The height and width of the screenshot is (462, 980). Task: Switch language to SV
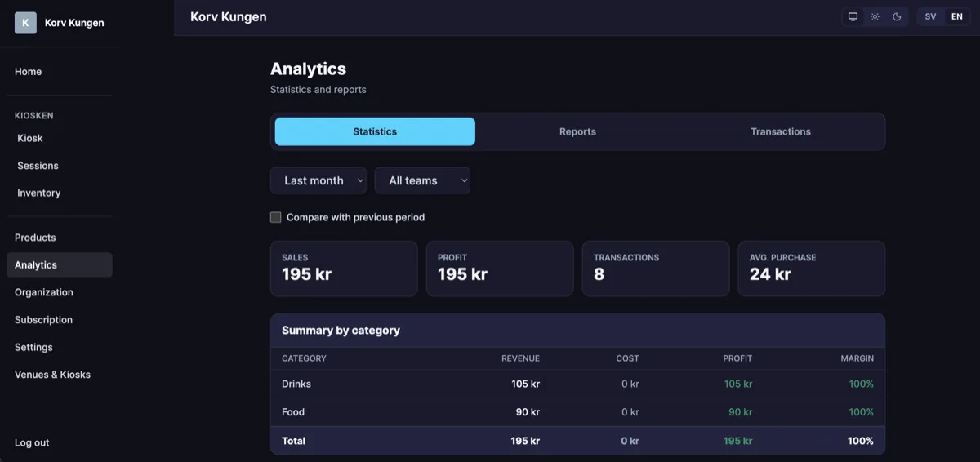tap(930, 16)
